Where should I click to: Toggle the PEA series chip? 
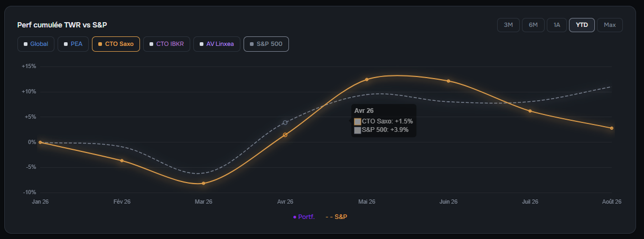coord(73,44)
